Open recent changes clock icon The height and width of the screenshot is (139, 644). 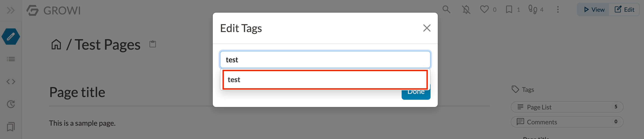coord(11,104)
